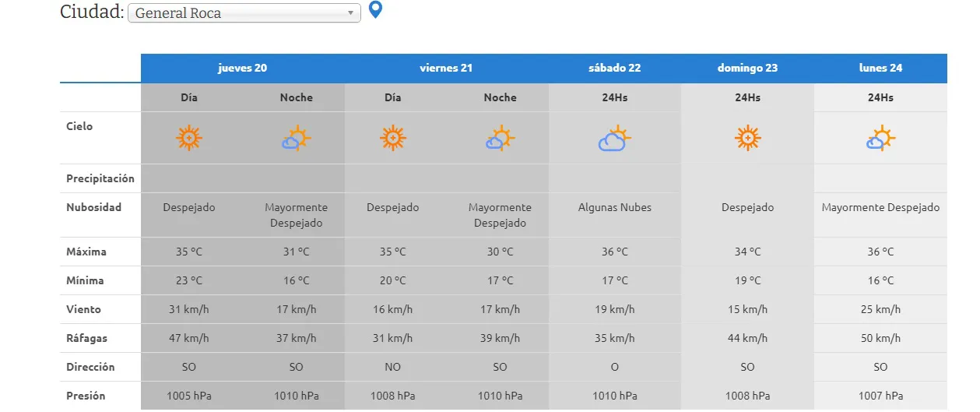980x412 pixels.
Task: Click the 50 km/h gust value for lunes
Action: click(880, 338)
